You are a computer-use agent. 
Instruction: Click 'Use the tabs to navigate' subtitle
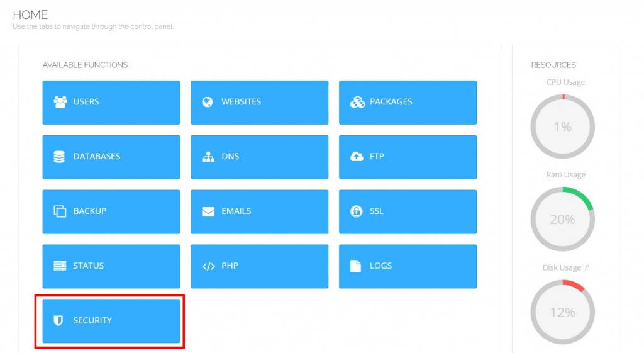pos(93,26)
